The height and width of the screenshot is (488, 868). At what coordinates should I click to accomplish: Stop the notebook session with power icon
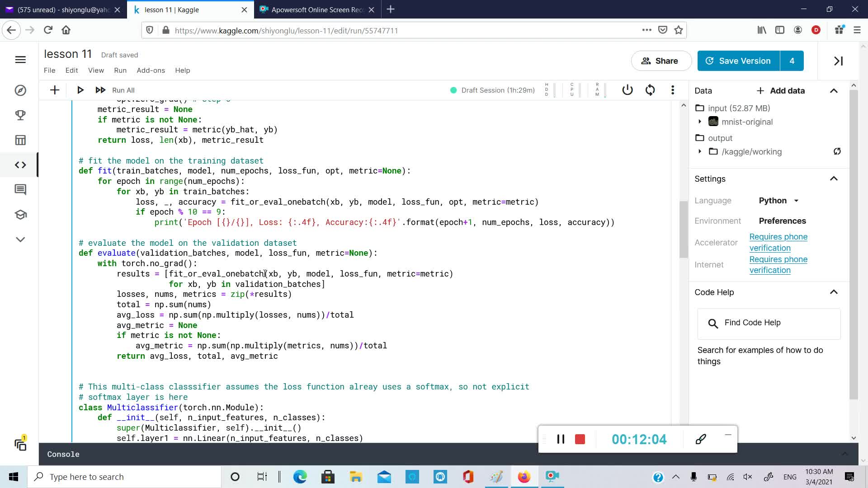point(627,90)
